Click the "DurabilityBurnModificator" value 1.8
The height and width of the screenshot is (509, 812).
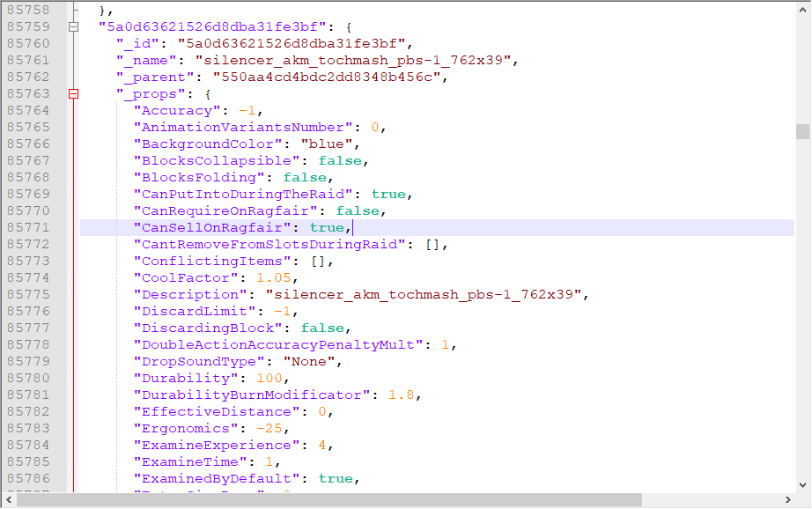tap(402, 395)
